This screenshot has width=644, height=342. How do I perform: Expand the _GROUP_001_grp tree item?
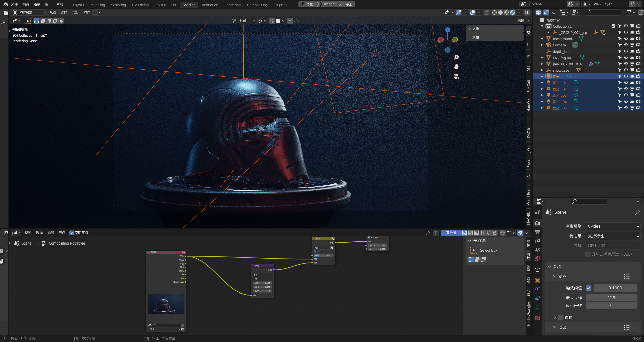point(548,32)
